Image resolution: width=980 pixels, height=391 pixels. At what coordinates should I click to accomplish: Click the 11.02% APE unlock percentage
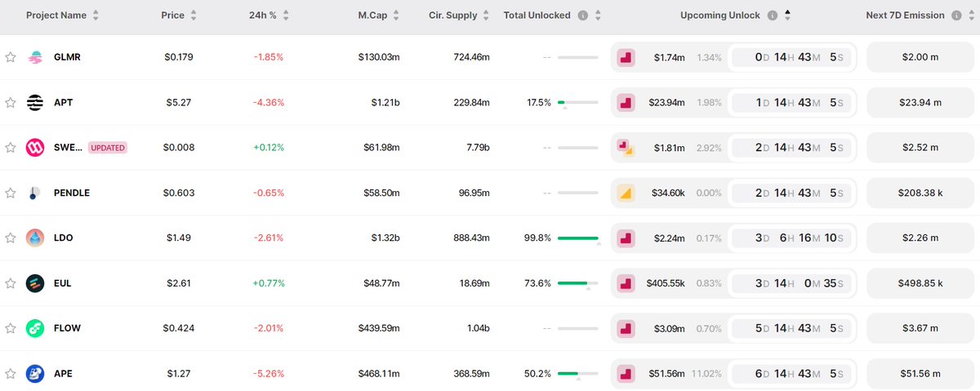707,373
